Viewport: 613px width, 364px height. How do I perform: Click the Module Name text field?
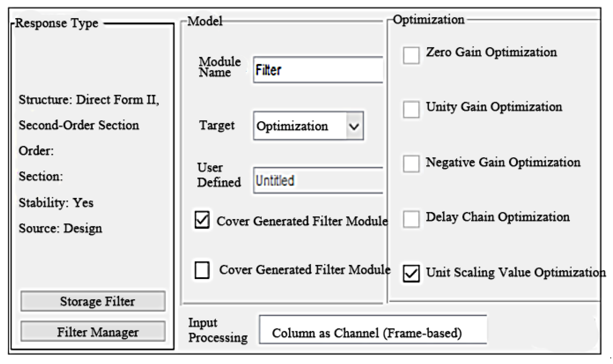pyautogui.click(x=318, y=70)
